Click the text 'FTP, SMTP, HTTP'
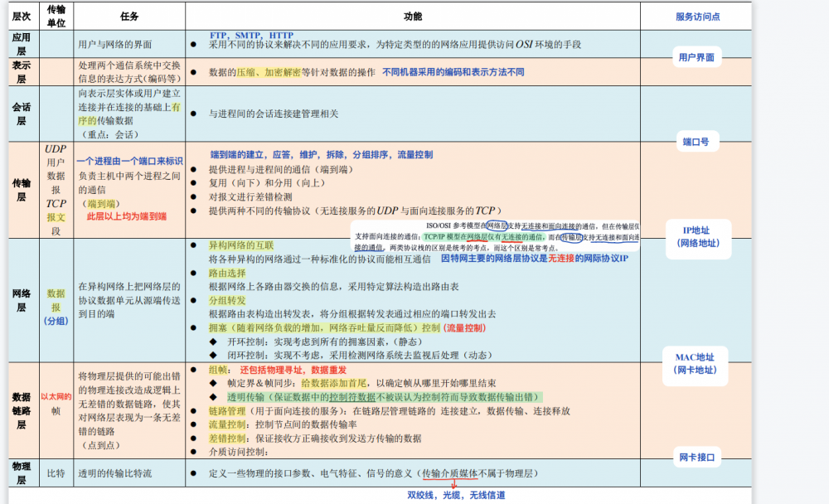The height and width of the screenshot is (504, 829). coord(251,35)
